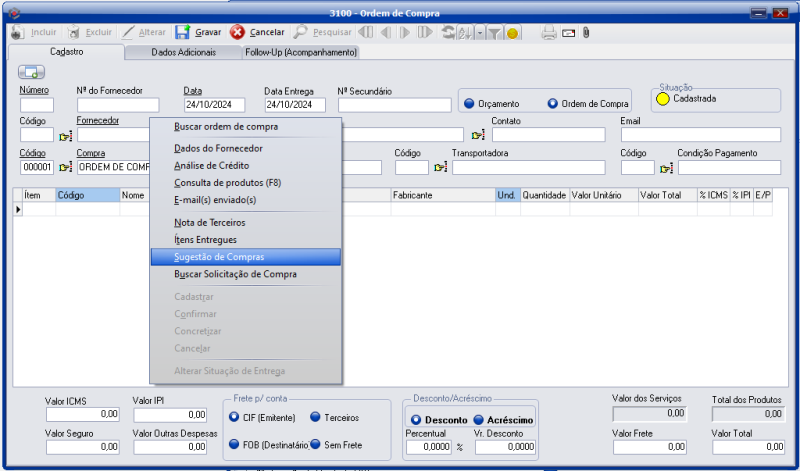Viewport: 800px width, 471px height.
Task: Open the Fornecedor lookup icon beside Código
Action: click(66, 136)
